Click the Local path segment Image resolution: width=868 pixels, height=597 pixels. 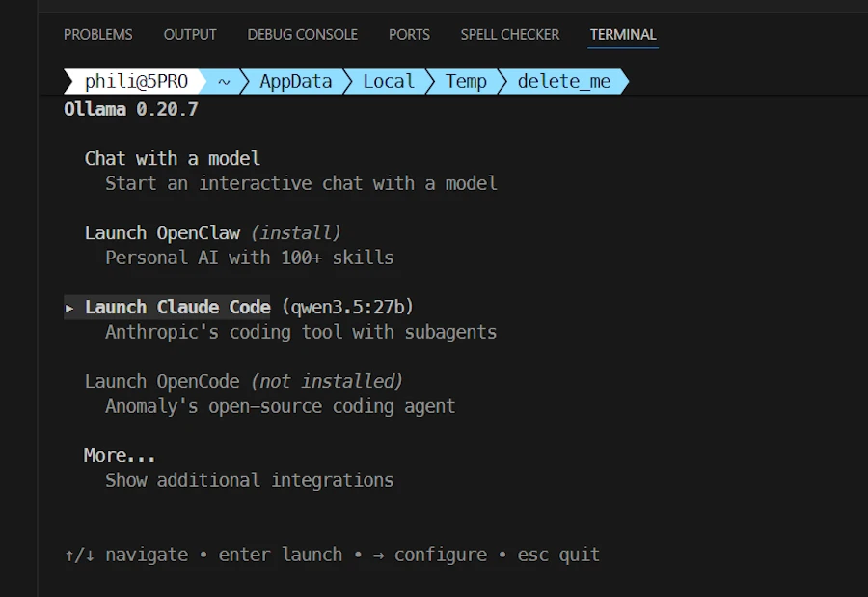389,81
